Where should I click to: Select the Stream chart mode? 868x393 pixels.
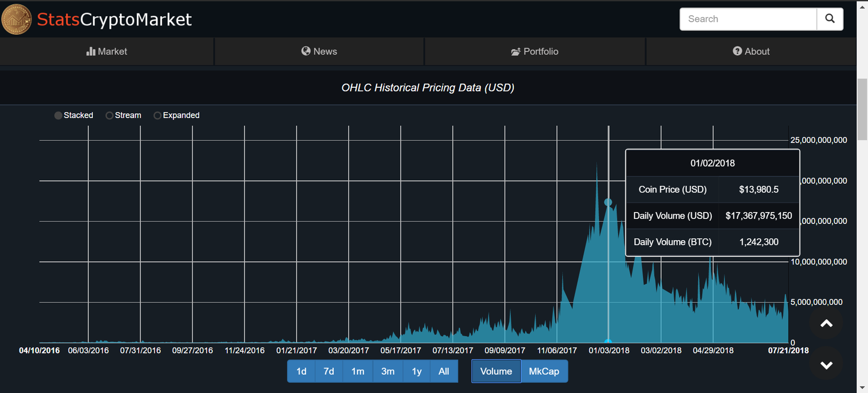coord(110,115)
